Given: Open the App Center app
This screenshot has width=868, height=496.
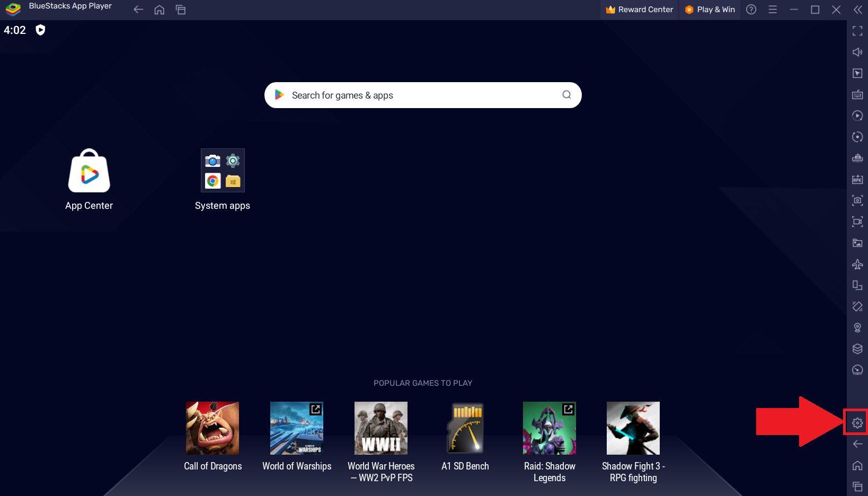Looking at the screenshot, I should click(x=89, y=180).
